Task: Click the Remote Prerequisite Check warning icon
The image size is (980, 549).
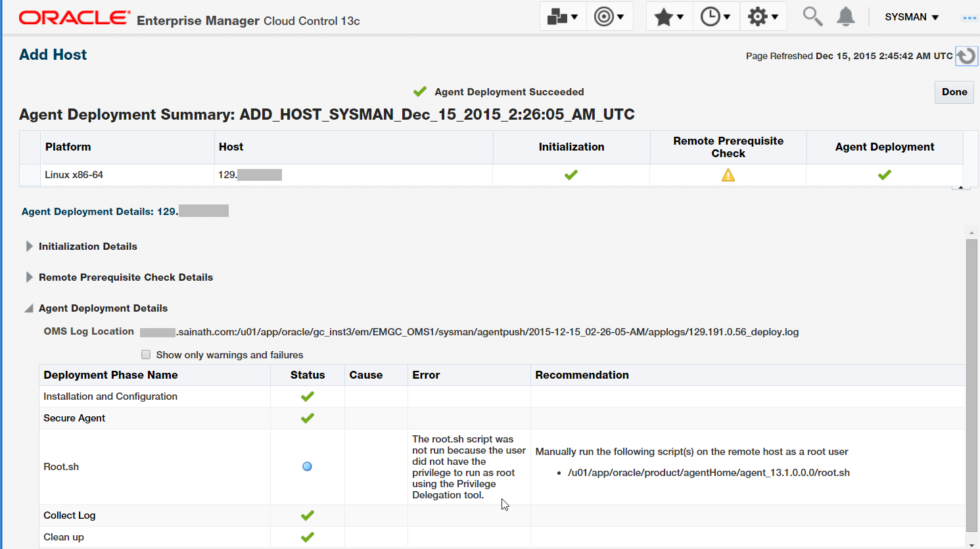Action: tap(728, 175)
